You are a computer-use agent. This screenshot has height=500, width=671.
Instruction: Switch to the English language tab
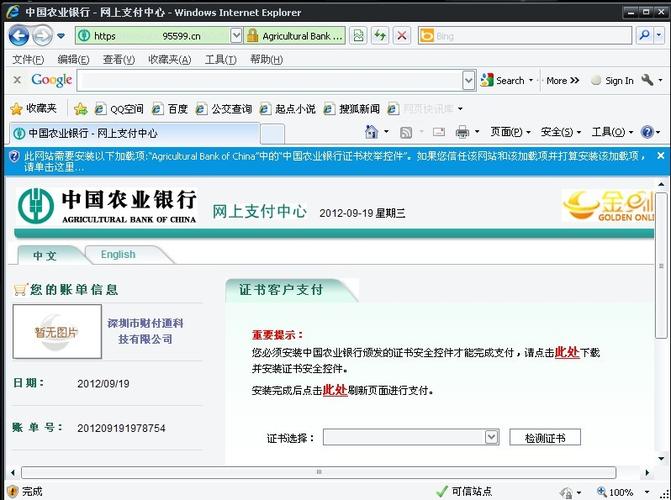[x=118, y=254]
